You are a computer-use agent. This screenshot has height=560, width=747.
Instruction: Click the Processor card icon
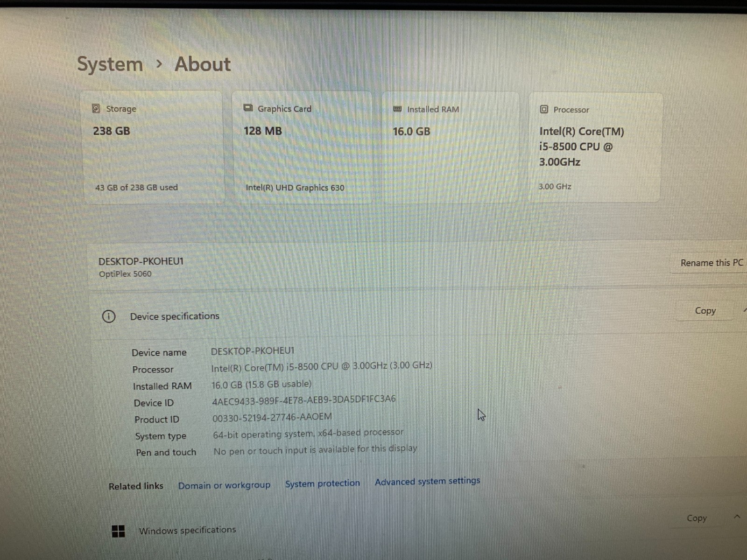tap(544, 109)
